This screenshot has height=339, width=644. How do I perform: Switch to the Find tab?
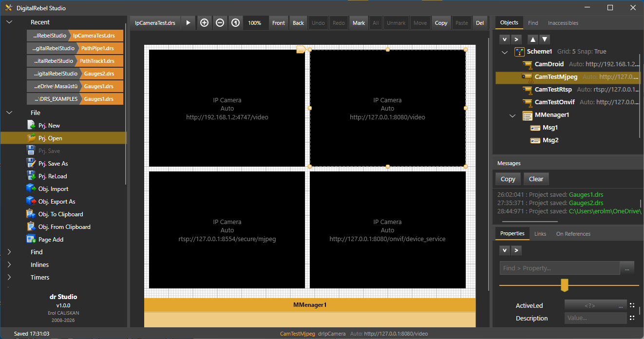pyautogui.click(x=533, y=23)
